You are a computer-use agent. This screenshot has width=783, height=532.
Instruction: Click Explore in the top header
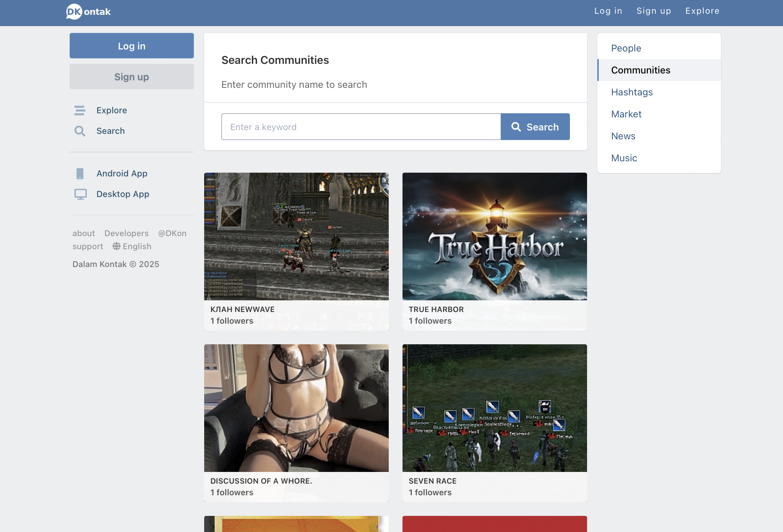[702, 11]
